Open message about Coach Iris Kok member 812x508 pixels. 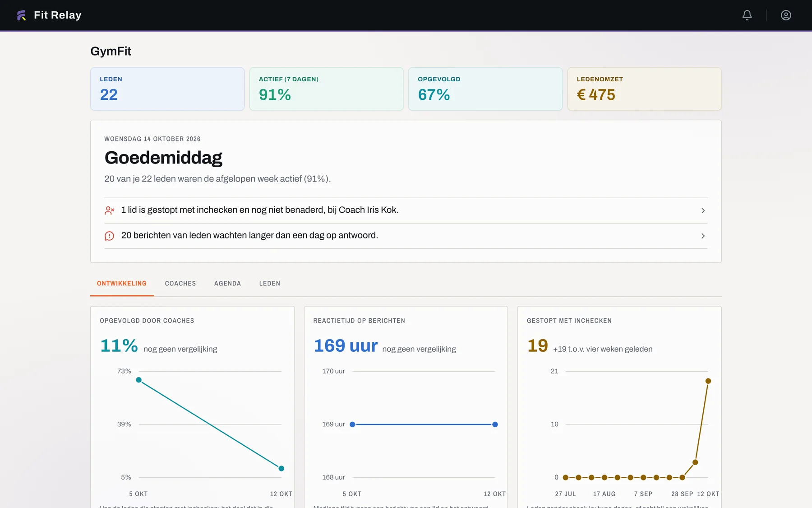click(x=406, y=210)
